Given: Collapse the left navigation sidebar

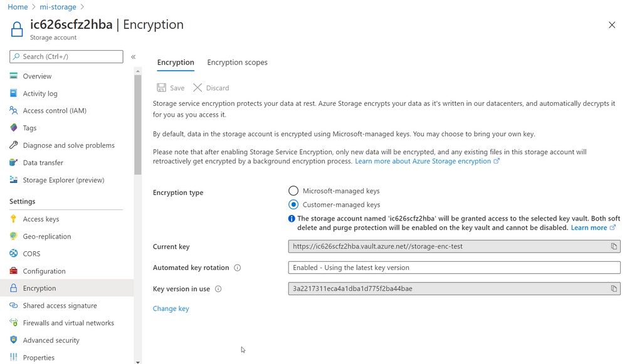Looking at the screenshot, I should 133,56.
